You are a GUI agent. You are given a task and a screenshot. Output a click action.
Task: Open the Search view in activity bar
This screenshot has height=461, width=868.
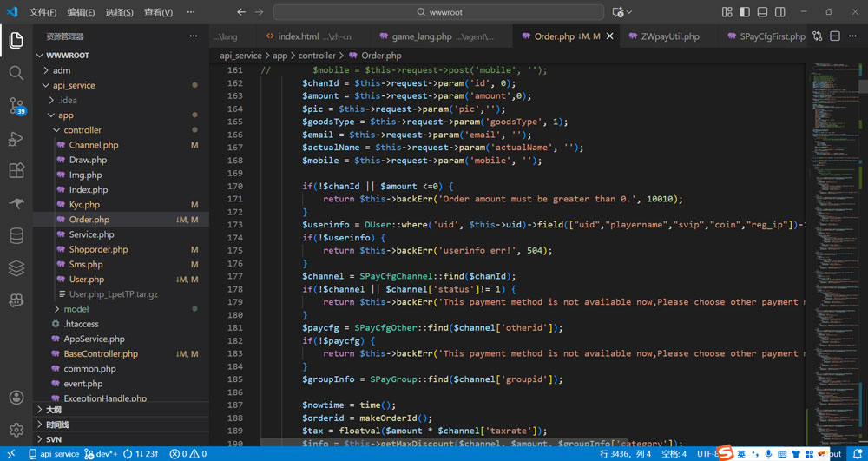pyautogui.click(x=16, y=73)
